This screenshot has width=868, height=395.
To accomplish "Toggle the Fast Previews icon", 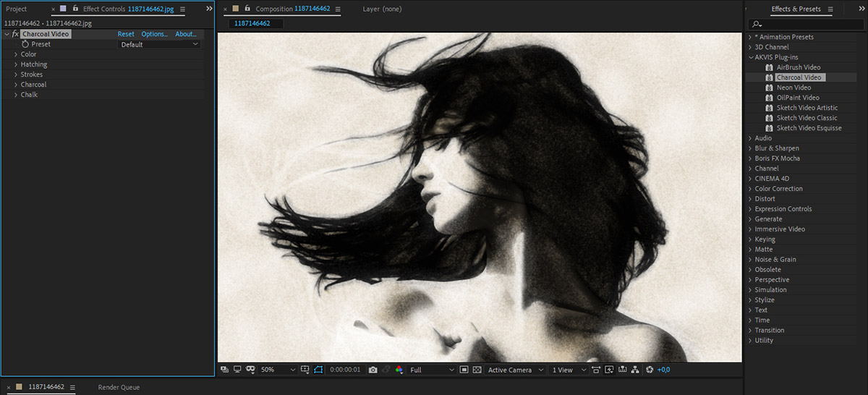I will [608, 370].
